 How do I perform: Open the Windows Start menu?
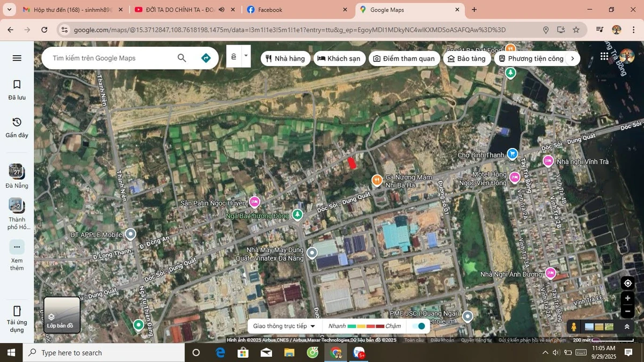pos(11,352)
